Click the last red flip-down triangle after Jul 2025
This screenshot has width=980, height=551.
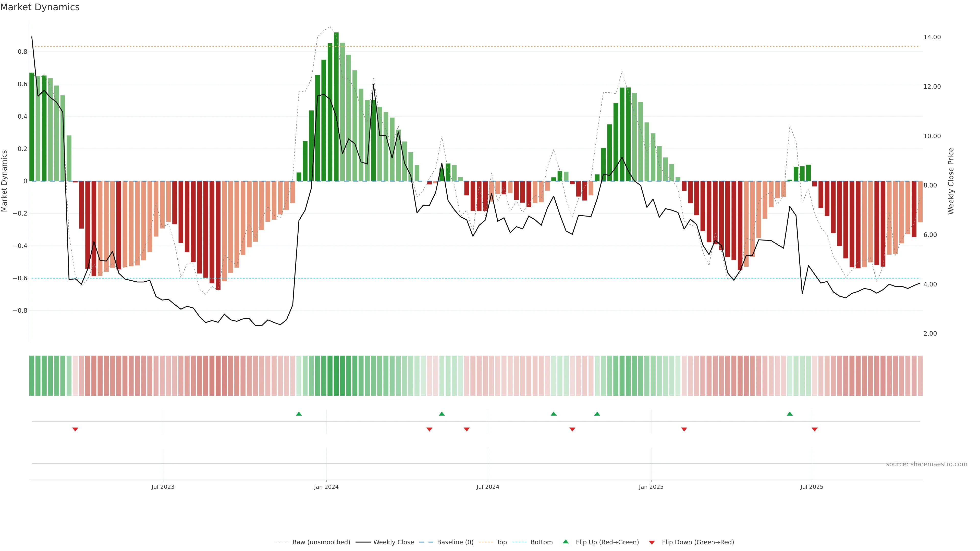815,429
